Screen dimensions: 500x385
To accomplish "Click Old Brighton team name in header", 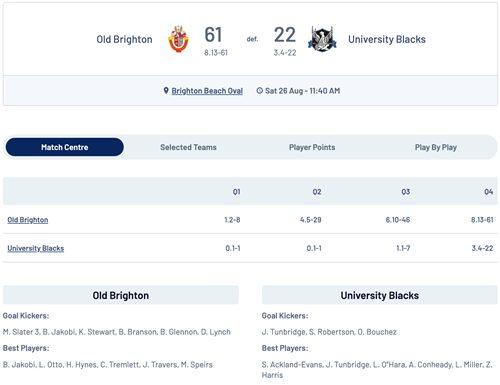I will pos(124,39).
